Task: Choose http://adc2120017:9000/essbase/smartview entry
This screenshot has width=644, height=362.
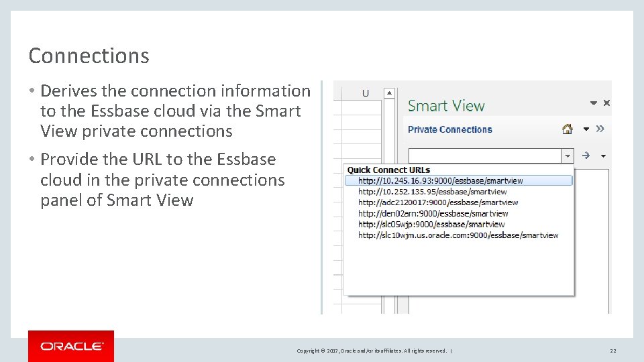Action: click(438, 202)
